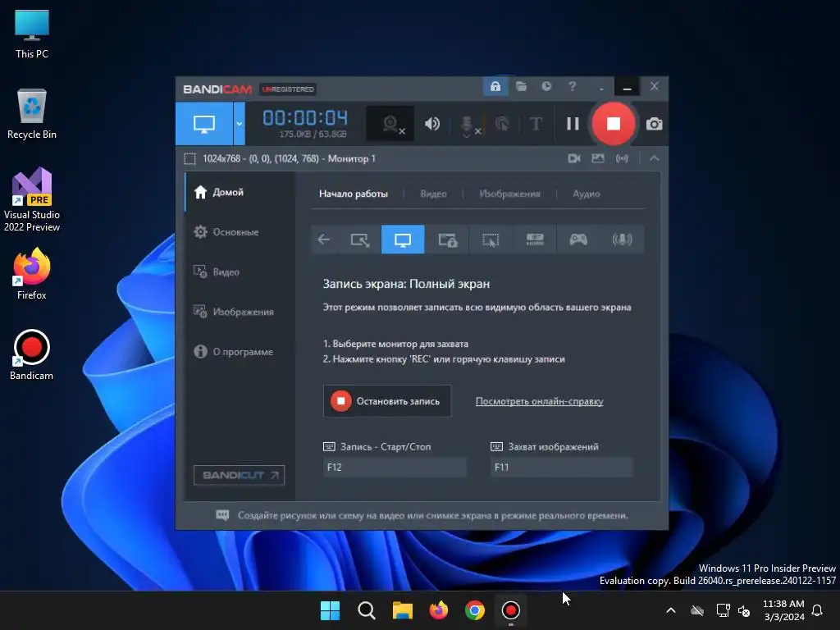Open Домой sidebar section
This screenshot has height=630, width=840.
pos(240,192)
